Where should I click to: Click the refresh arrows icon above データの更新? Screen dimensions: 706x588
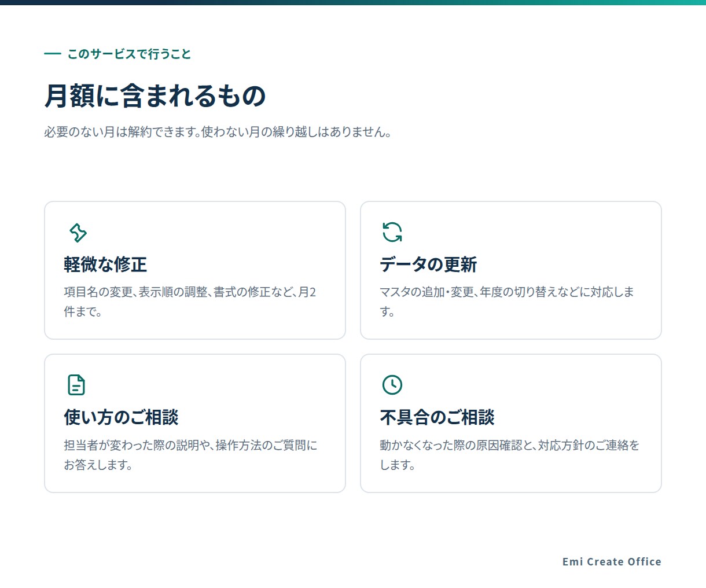(392, 232)
